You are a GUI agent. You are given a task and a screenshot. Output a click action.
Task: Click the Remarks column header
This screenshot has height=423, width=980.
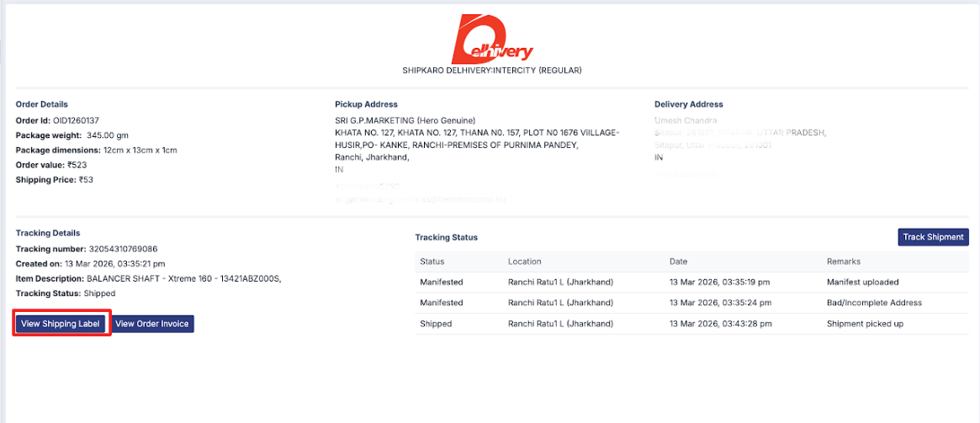click(x=844, y=262)
